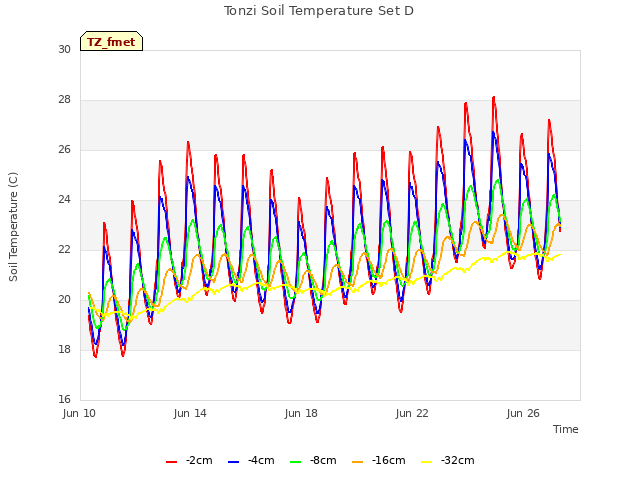Select the chart title Tonzi Soil Temperature Set D
Screen dimensions: 640x480
tap(319, 11)
